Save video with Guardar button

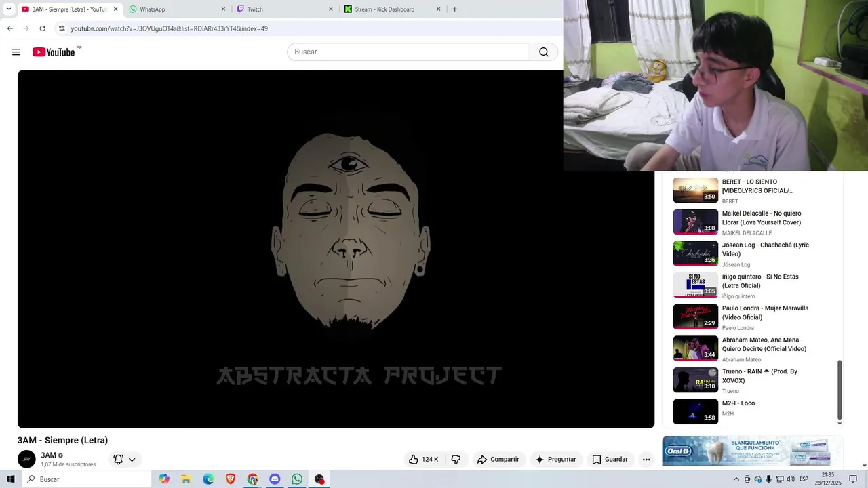click(x=610, y=460)
